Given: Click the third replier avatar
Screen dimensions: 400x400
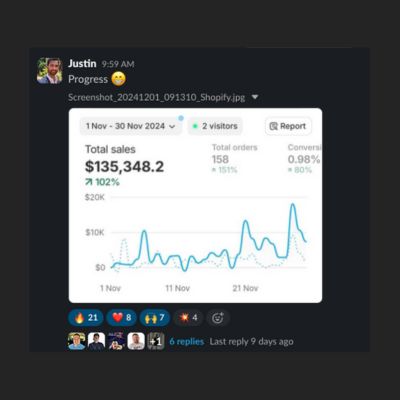Looking at the screenshot, I should coord(116,341).
